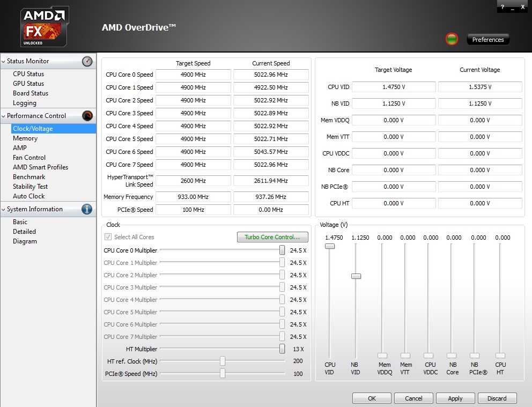Click CPU Core 0 target speed field
The image size is (532, 407).
[x=193, y=75]
